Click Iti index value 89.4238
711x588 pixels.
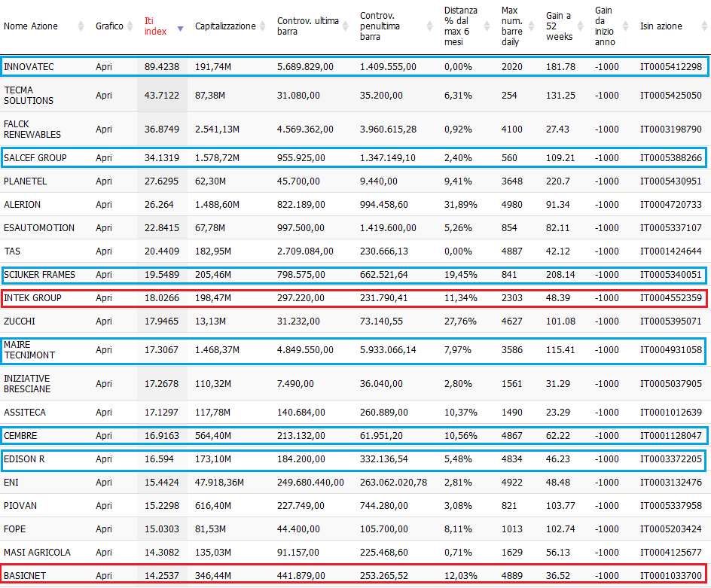click(162, 67)
